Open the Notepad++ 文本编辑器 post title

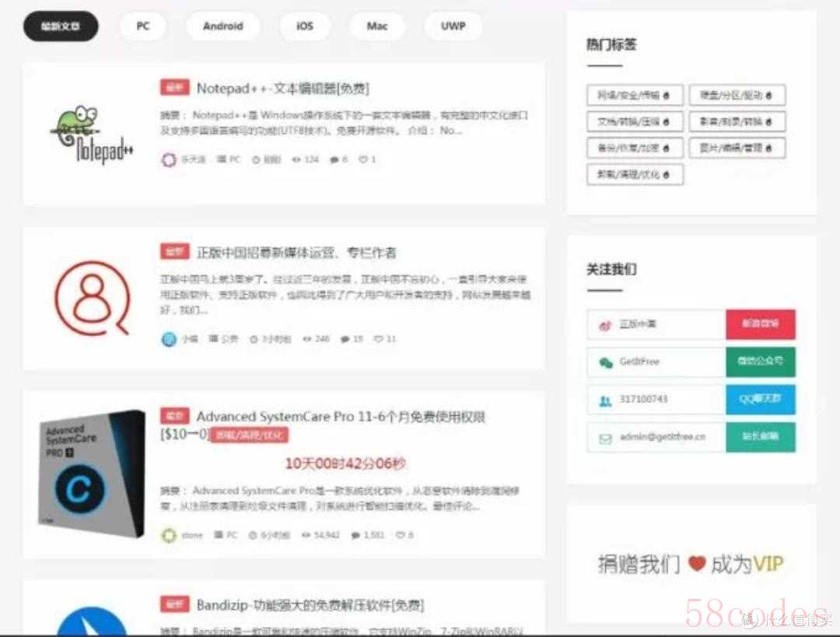coord(283,89)
